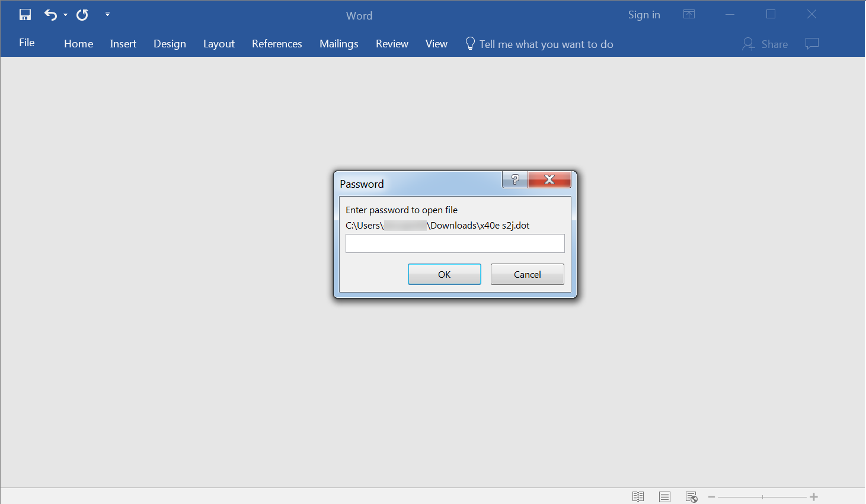Click the zoom out minus icon
Viewport: 866px width, 504px height.
pos(711,497)
